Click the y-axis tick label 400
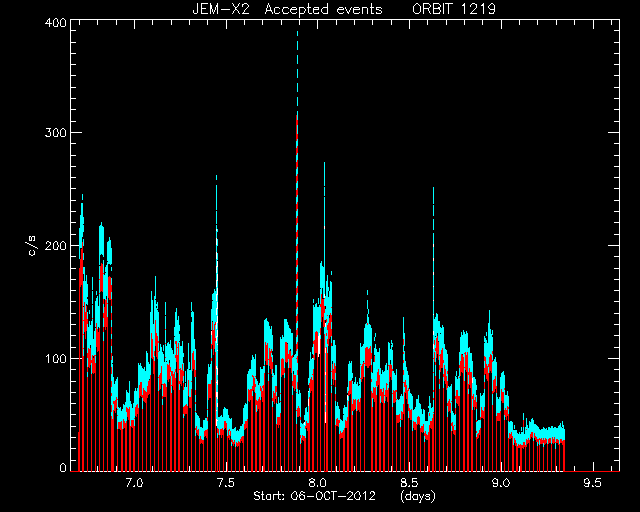Screen dimensions: 640x512 pyautogui.click(x=55, y=22)
